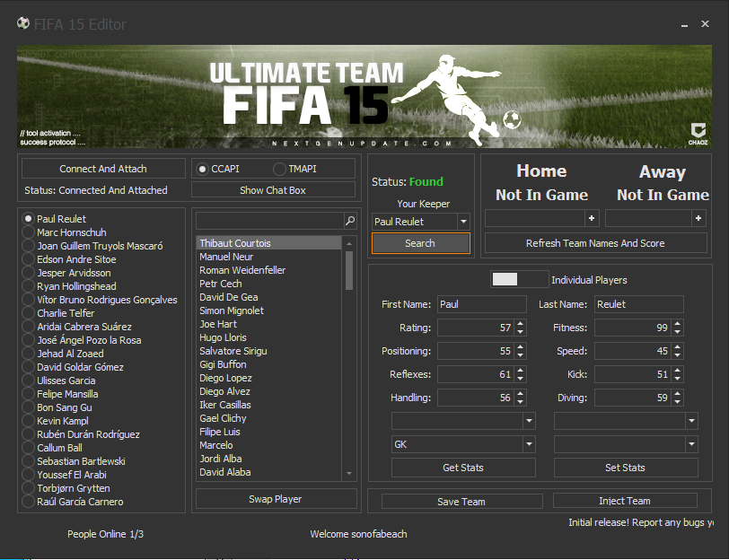Open empty dropdown below Diving
Viewport: 729px width, 560px height.
click(x=691, y=421)
